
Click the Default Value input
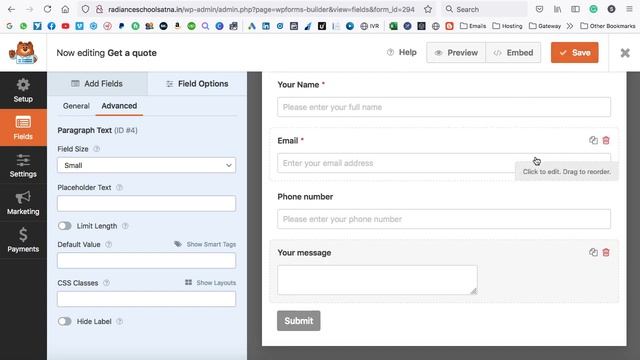[147, 260]
